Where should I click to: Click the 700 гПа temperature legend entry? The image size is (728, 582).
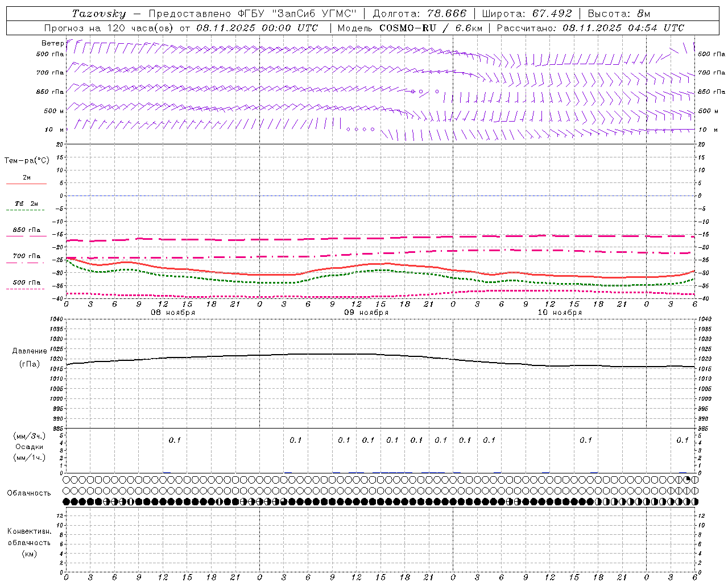pos(27,256)
